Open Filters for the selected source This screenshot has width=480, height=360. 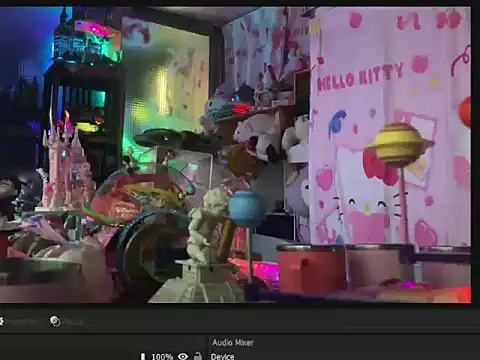click(x=67, y=321)
